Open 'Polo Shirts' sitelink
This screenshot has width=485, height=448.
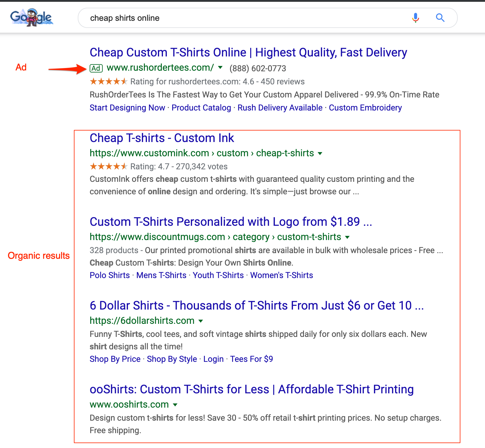click(x=110, y=275)
